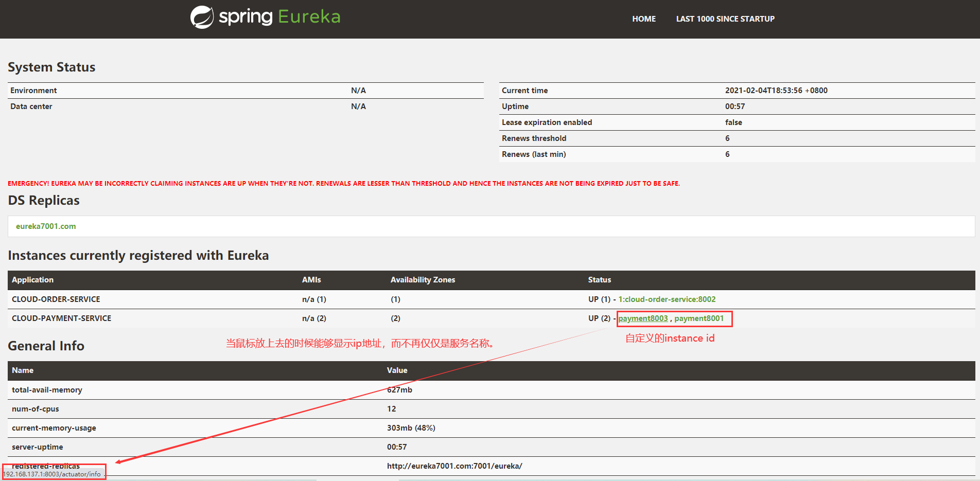Open the eureka7001.com replica link
Screen dimensions: 980x481
(46, 226)
